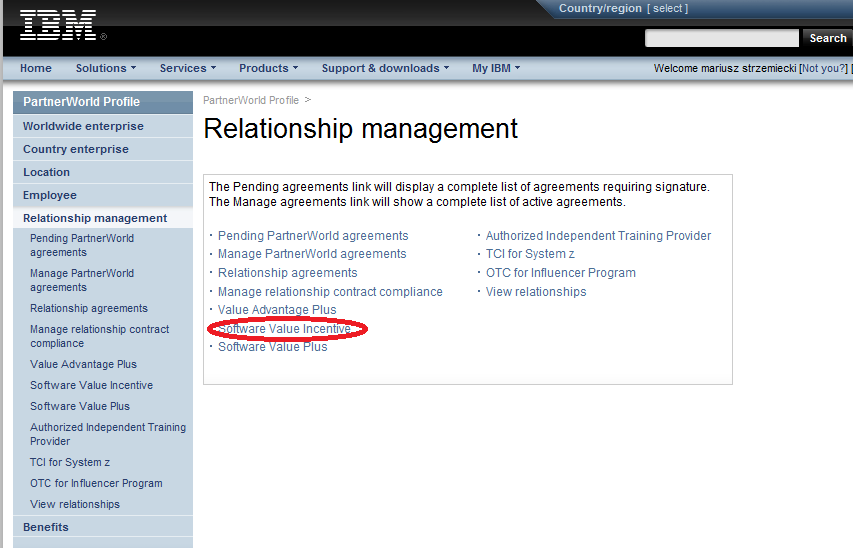
Task: Click the Relationship management page heading
Action: 360,130
